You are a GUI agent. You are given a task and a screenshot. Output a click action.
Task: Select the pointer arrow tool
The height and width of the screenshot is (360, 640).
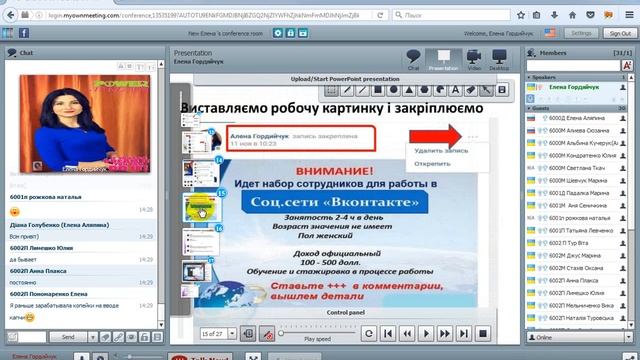[x=486, y=90]
